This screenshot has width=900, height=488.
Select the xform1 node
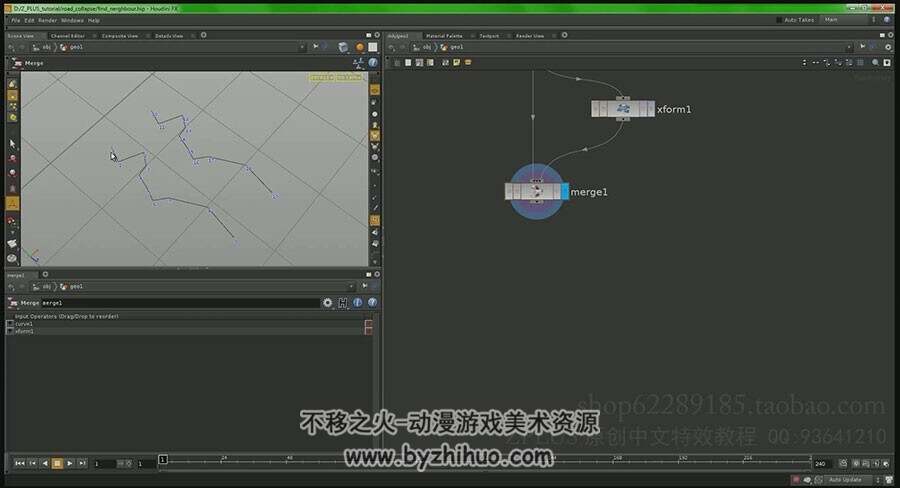pos(623,109)
